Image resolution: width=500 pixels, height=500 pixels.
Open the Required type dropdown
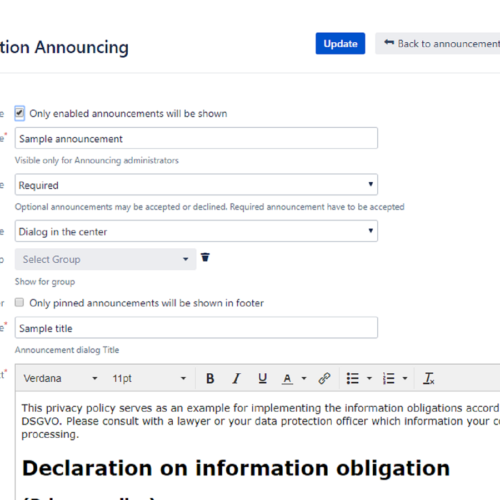196,184
